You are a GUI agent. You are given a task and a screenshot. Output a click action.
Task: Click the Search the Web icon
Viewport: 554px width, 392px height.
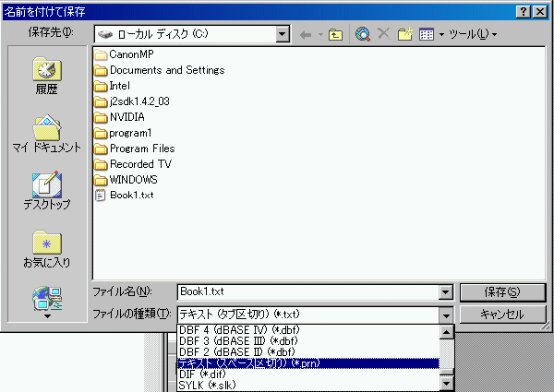coord(363,34)
